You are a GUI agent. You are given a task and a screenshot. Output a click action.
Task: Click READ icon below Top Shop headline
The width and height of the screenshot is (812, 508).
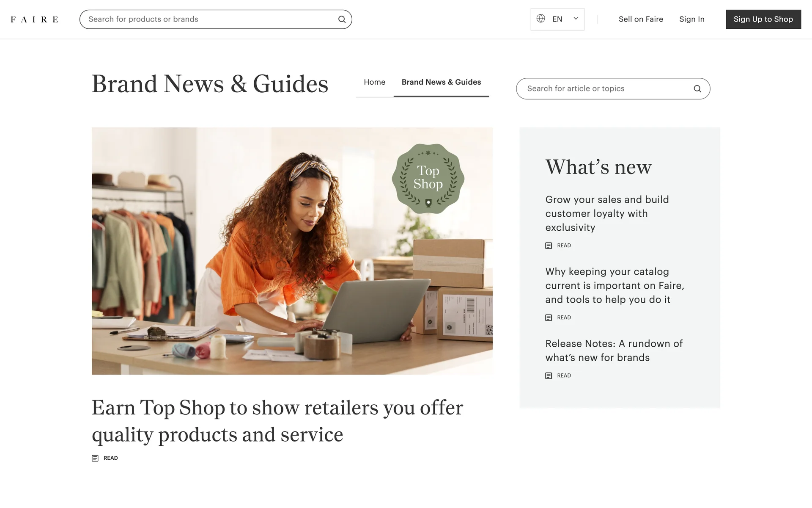[x=95, y=458]
